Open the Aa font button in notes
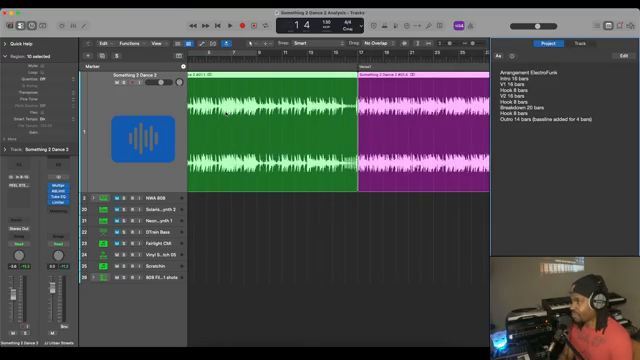Image resolution: width=640 pixels, height=360 pixels. (x=498, y=56)
